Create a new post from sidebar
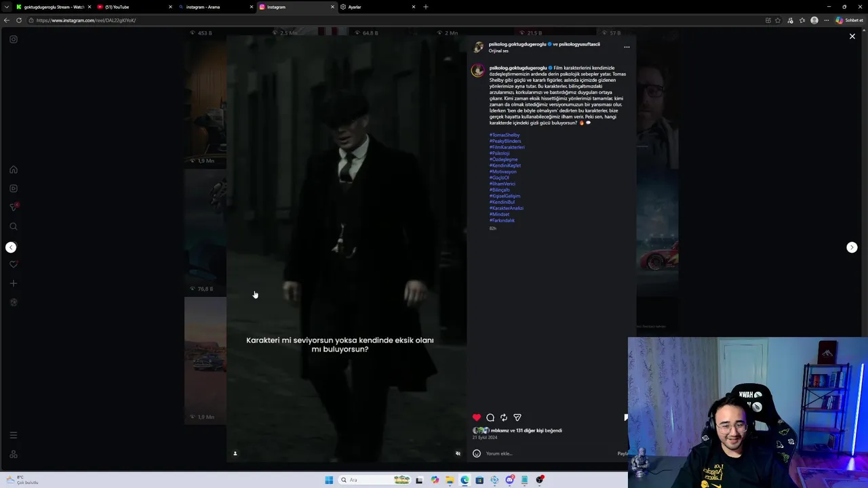This screenshot has width=868, height=488. 14,283
